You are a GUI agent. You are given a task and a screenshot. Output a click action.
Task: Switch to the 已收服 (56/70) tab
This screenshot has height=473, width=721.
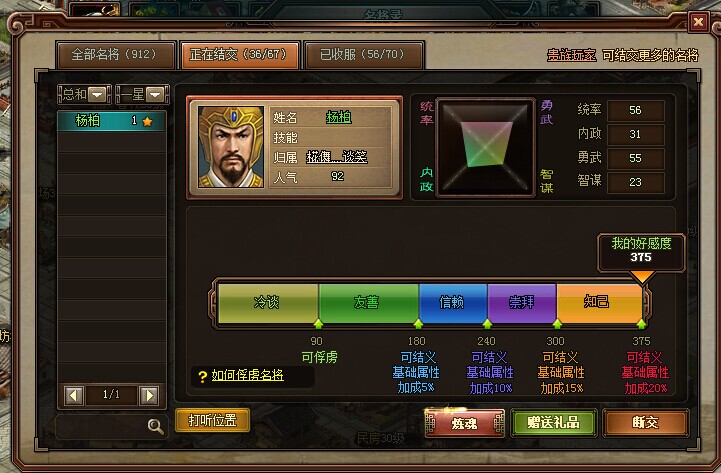pyautogui.click(x=363, y=55)
